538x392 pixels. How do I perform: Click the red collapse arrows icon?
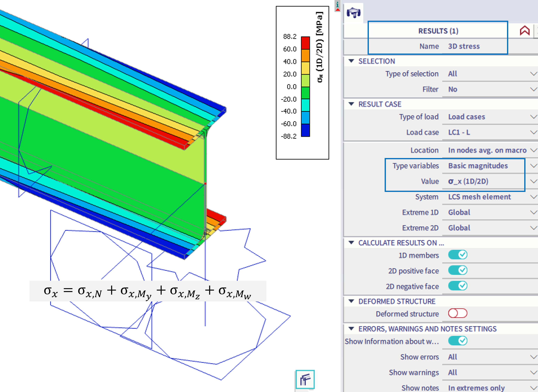click(x=524, y=31)
